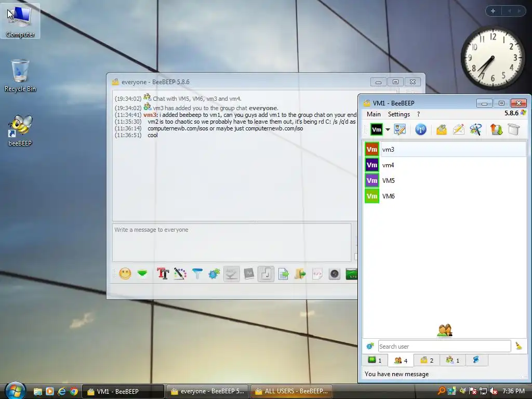The image size is (532, 399).
Task: Open the edit profile icon in BeeBEEP toolbar
Action: 400,129
